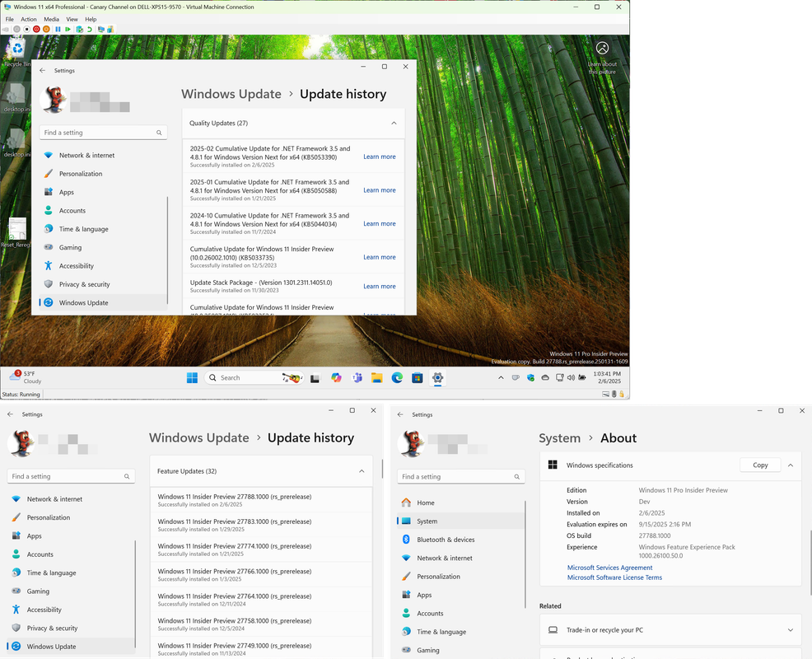812x659 pixels.
Task: Click Learn more for KB5033735 update
Action: (380, 257)
